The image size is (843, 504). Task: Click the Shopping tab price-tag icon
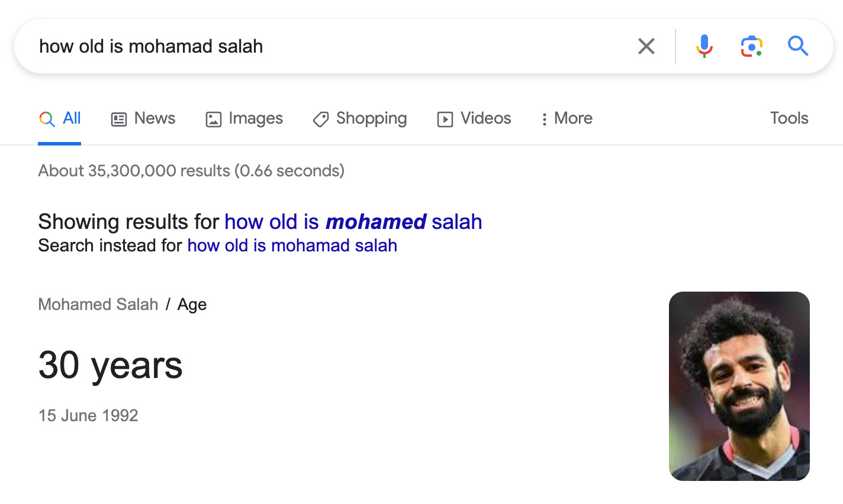click(320, 119)
